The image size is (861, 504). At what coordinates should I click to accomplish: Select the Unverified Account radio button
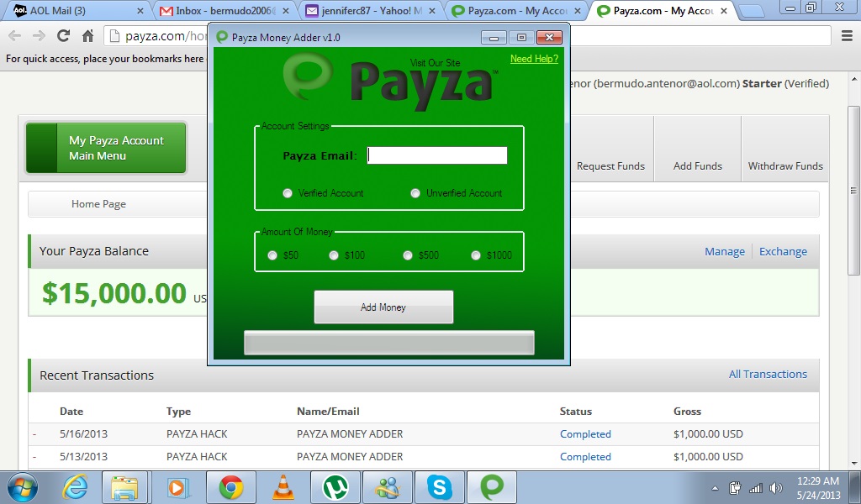tap(415, 193)
